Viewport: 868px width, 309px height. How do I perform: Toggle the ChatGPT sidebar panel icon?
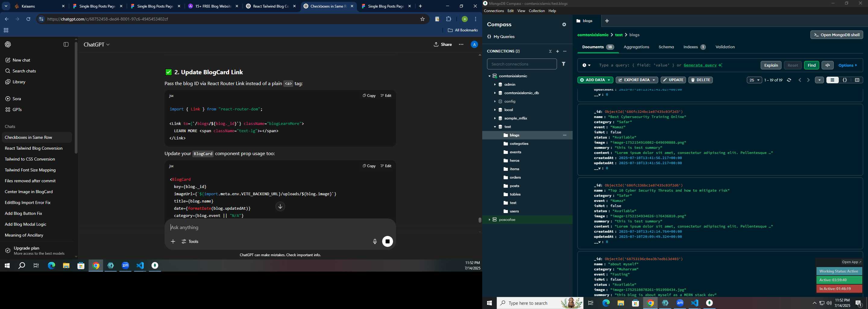(66, 45)
